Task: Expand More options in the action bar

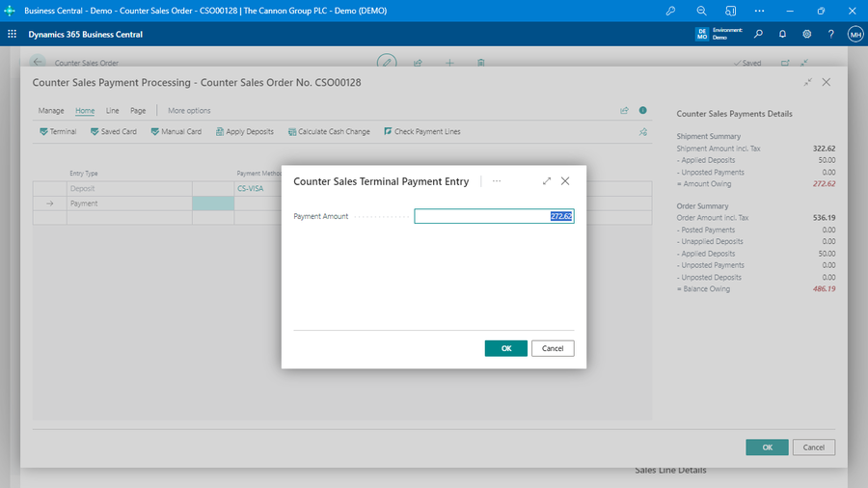Action: (x=189, y=111)
